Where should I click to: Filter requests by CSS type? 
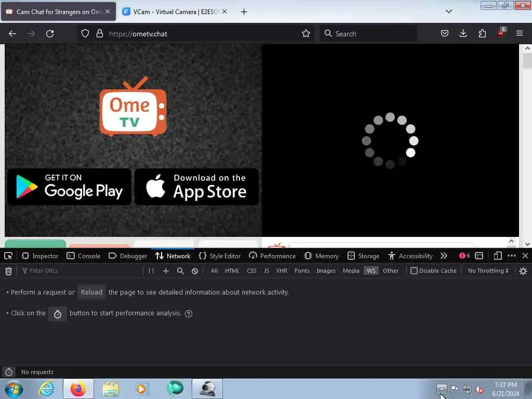(252, 271)
